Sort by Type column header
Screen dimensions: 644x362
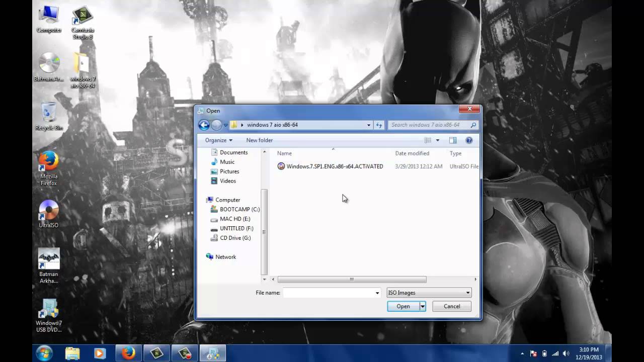(456, 153)
